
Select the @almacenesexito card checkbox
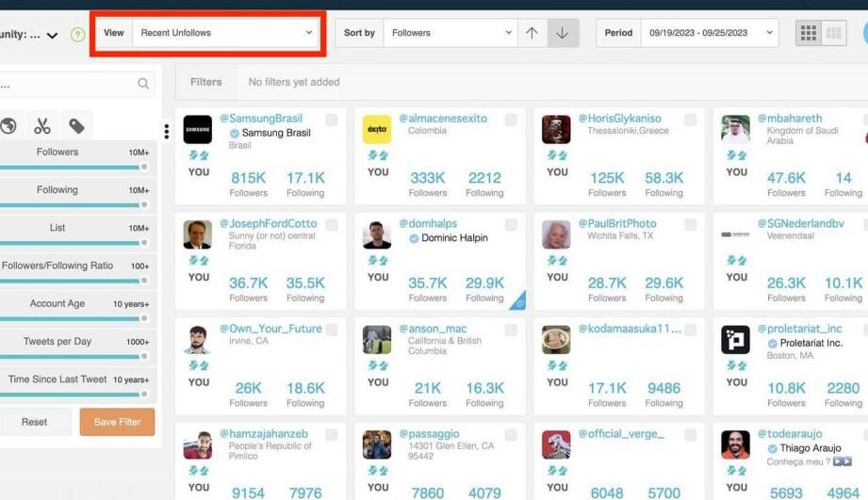pos(511,120)
